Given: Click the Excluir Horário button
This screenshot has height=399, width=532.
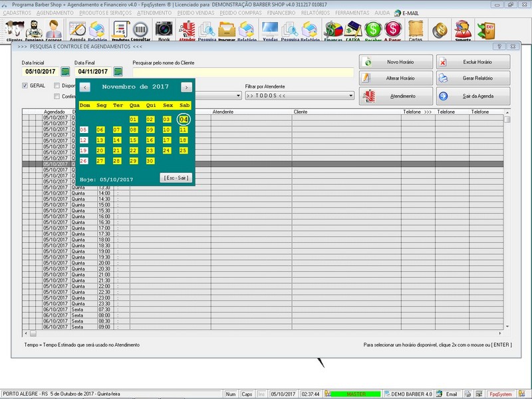Looking at the screenshot, I should point(473,62).
